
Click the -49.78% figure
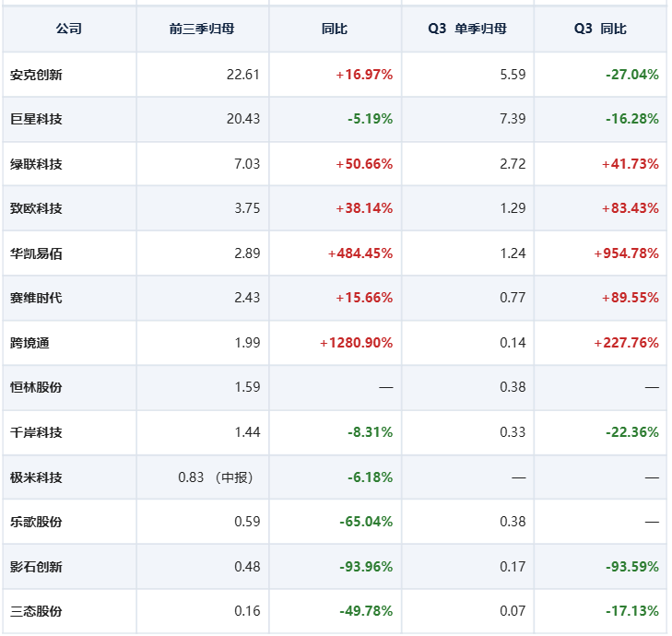pyautogui.click(x=366, y=611)
